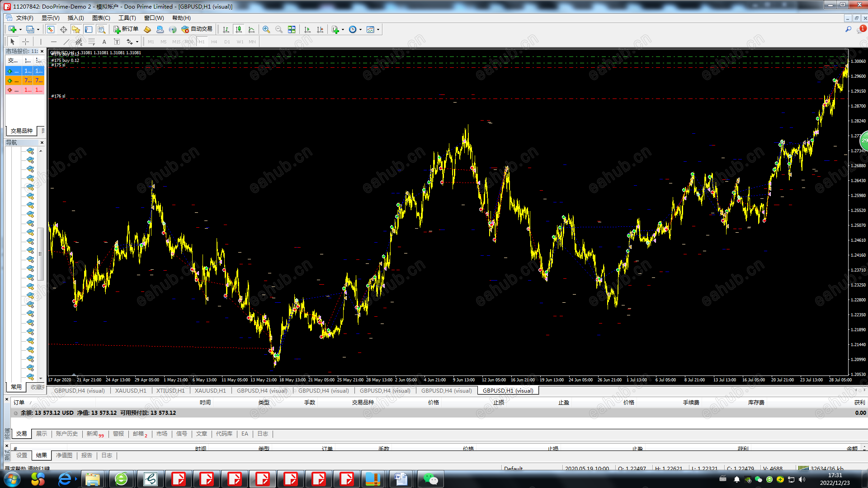Screen dimensions: 868x488
Task: Select the H4 timeframe button
Action: pos(214,42)
